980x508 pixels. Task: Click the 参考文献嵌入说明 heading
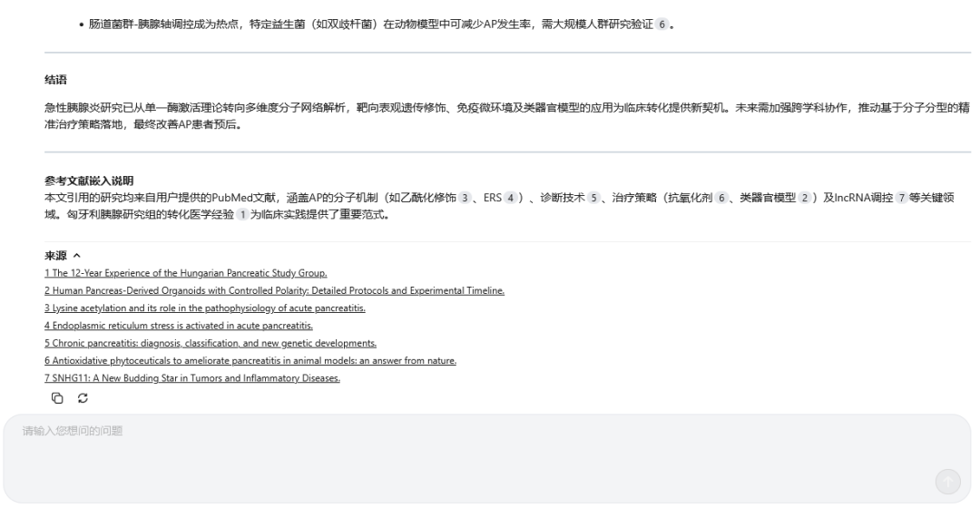point(89,181)
